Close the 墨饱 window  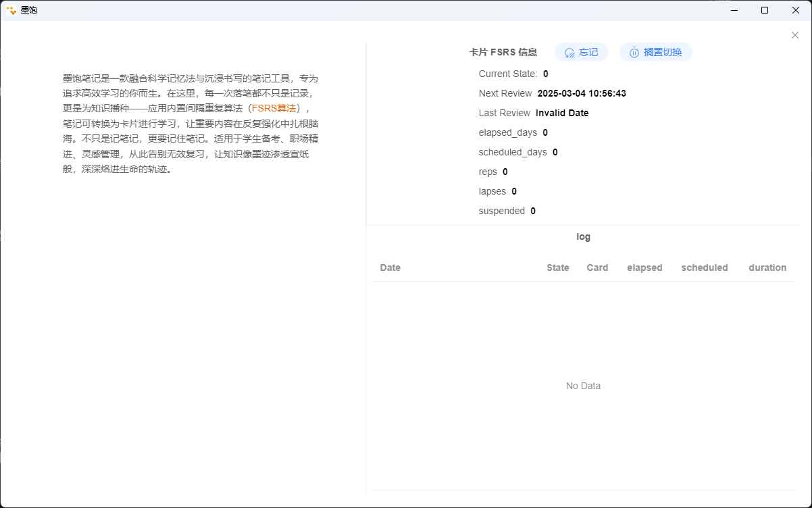pyautogui.click(x=796, y=10)
